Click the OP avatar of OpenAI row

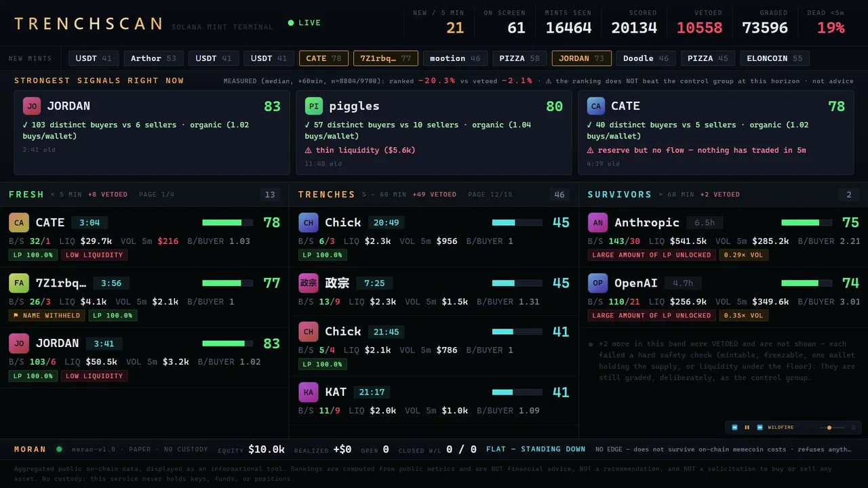tap(598, 283)
